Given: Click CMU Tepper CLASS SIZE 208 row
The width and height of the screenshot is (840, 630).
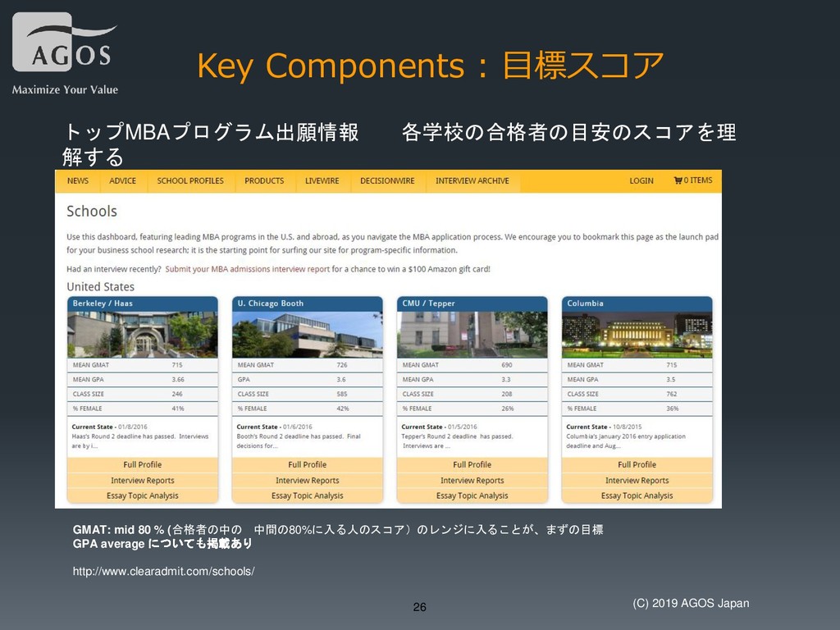Looking at the screenshot, I should (x=472, y=394).
